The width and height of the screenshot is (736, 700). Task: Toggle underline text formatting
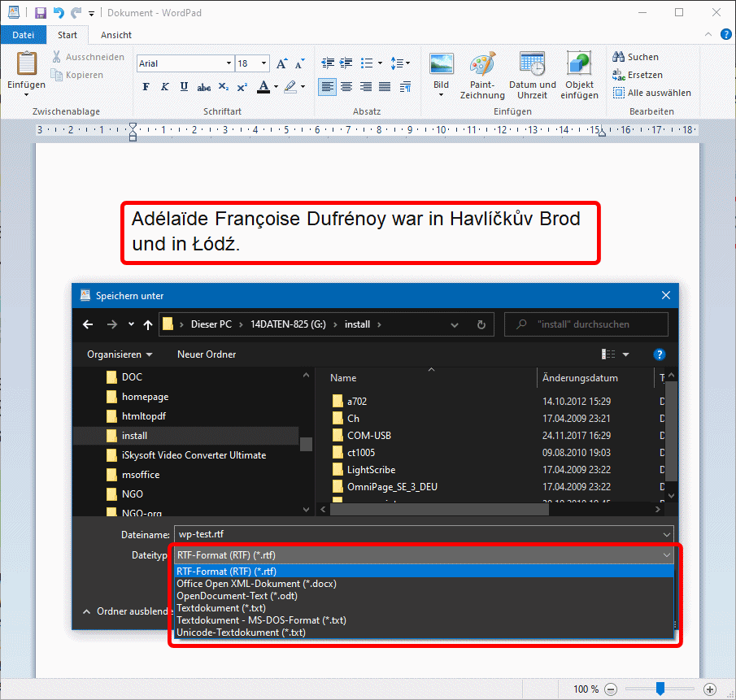click(185, 87)
